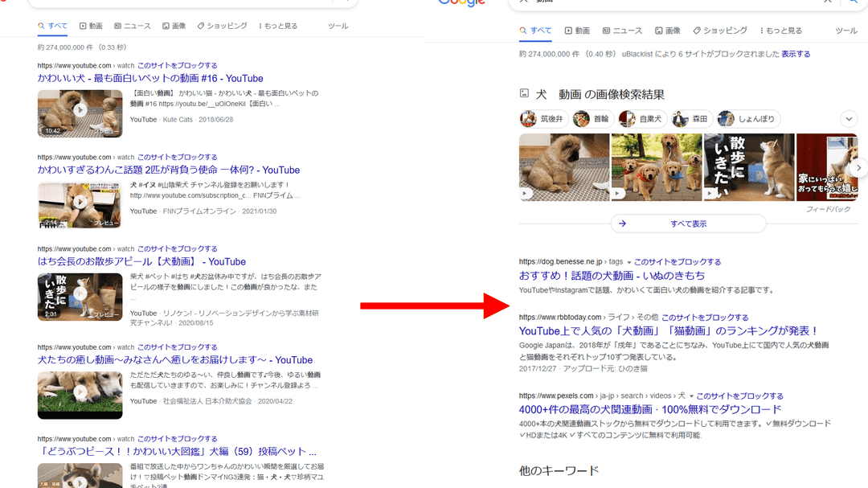Click play icon on fluffy puppy image result
The height and width of the screenshot is (488, 868).
526,194
